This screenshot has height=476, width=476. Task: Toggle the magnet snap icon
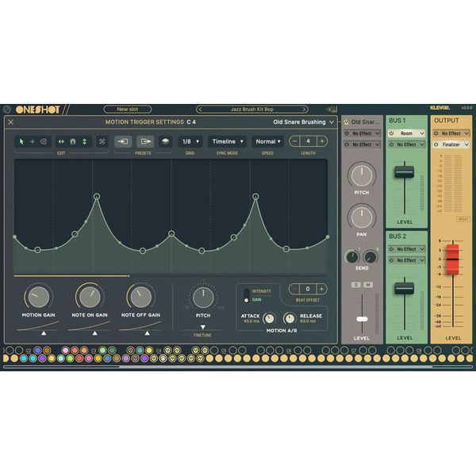pyautogui.click(x=72, y=141)
